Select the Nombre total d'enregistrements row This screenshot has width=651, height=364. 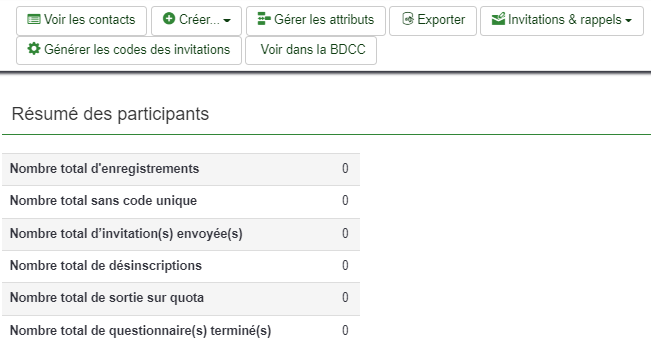[x=181, y=169]
